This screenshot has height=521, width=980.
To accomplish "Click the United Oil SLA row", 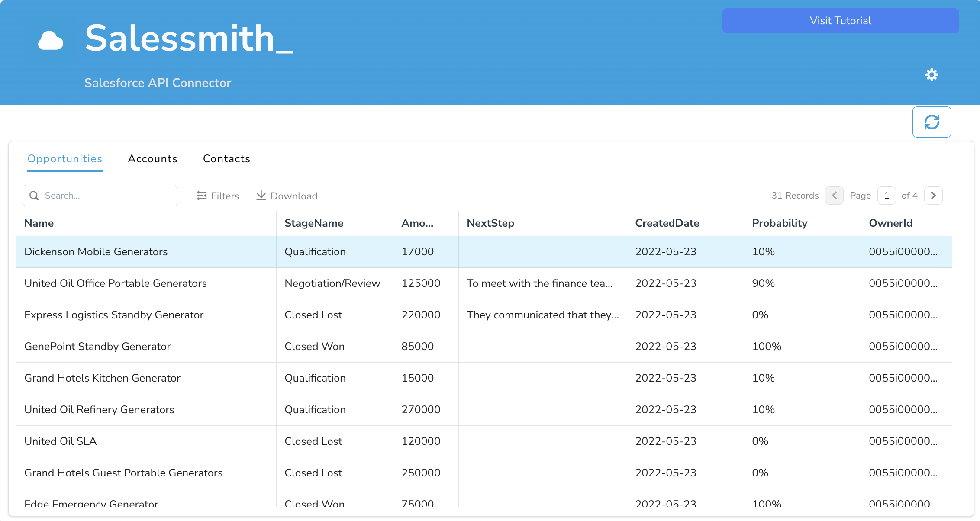I will (x=61, y=441).
